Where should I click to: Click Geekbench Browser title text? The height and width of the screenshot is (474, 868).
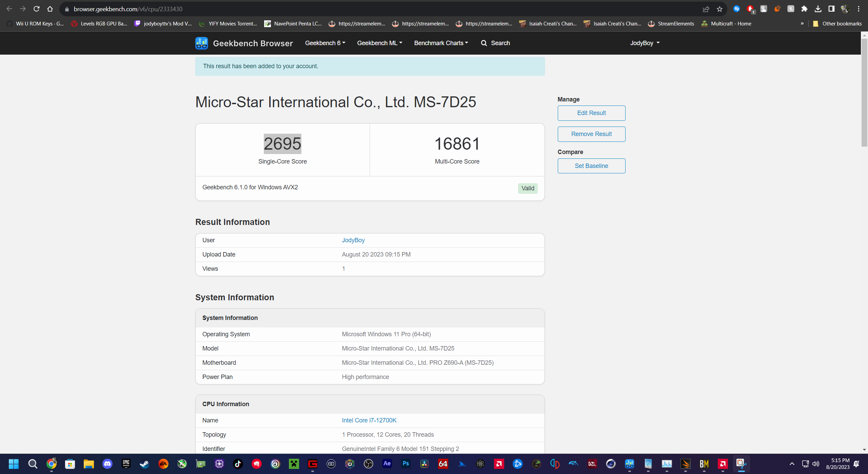pos(253,43)
